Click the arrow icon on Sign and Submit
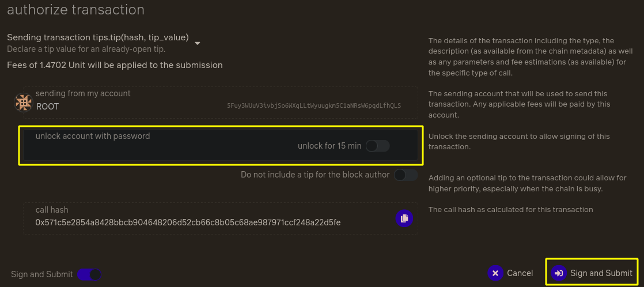 559,273
